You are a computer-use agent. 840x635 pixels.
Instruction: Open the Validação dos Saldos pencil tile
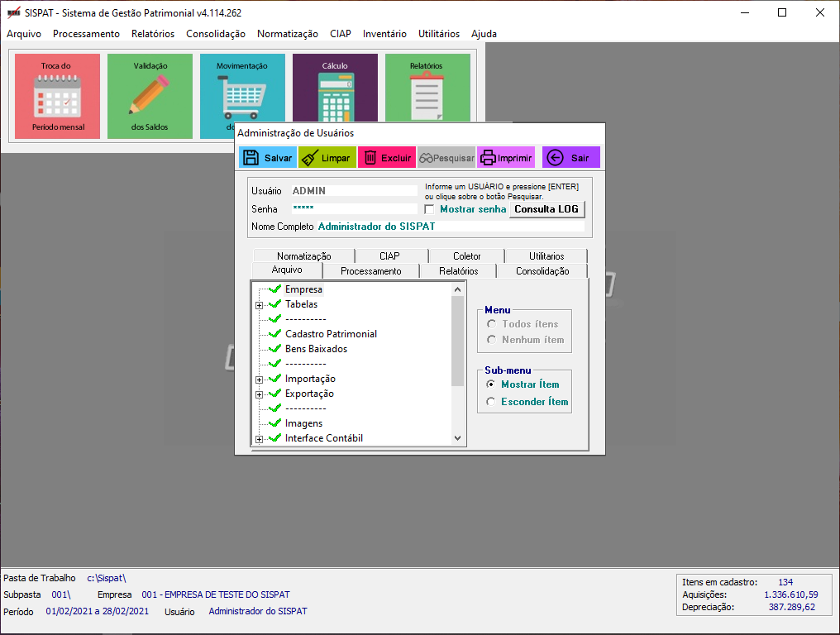click(150, 96)
